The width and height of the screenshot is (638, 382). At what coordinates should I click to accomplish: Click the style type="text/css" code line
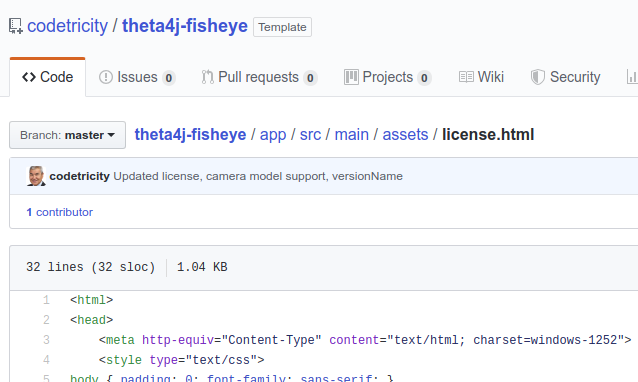(x=181, y=360)
